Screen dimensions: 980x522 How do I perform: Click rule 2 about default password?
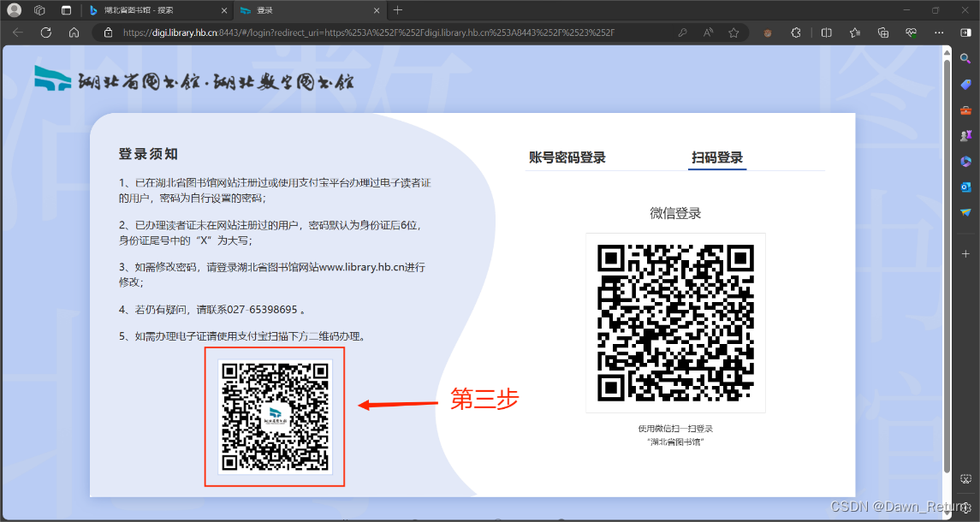click(270, 233)
